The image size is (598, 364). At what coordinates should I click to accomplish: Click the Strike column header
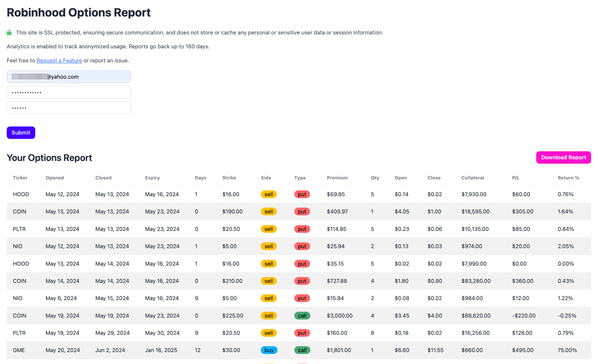pos(229,178)
